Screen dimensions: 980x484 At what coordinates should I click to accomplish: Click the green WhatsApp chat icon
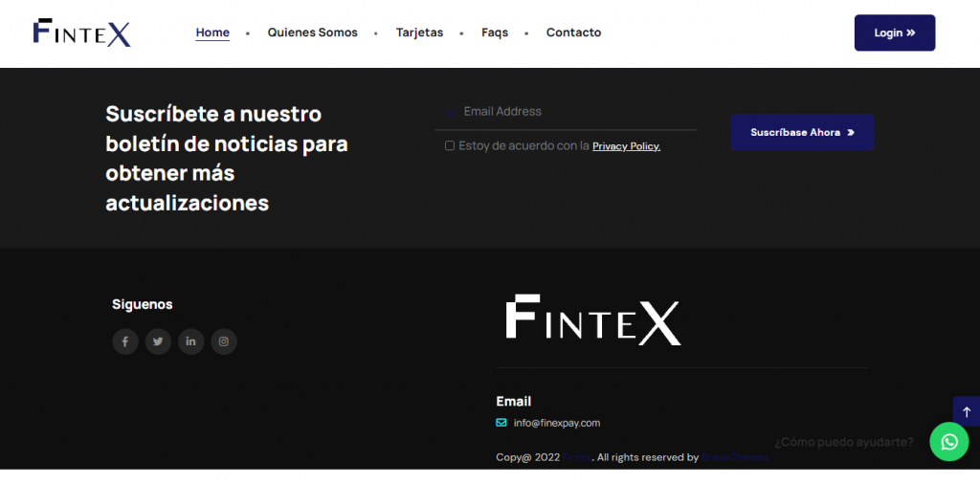tap(948, 442)
